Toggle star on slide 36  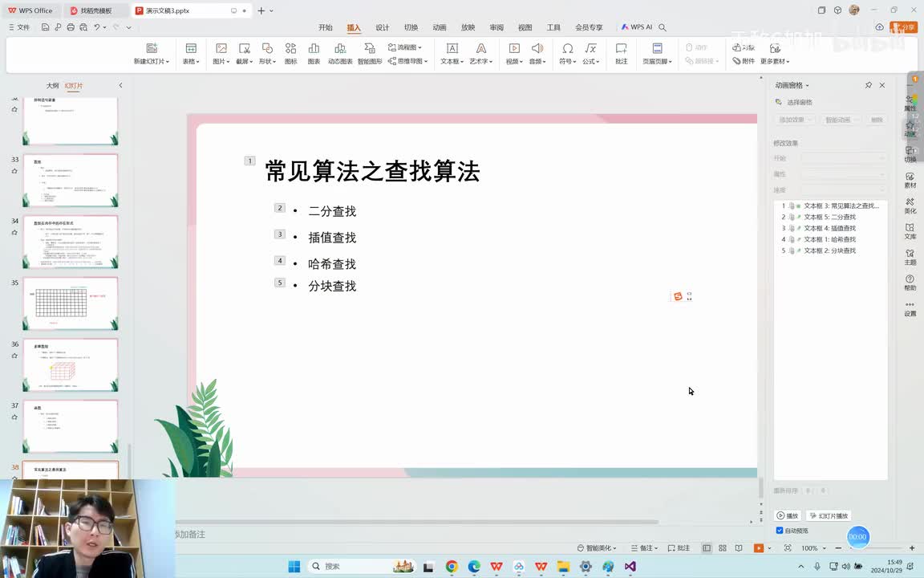14,356
